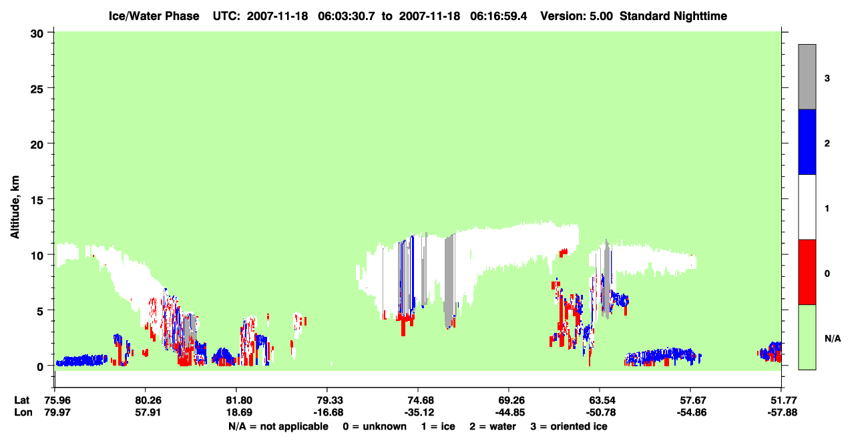Click the colorbar label 3
Screen dimensions: 868x445
click(x=827, y=78)
